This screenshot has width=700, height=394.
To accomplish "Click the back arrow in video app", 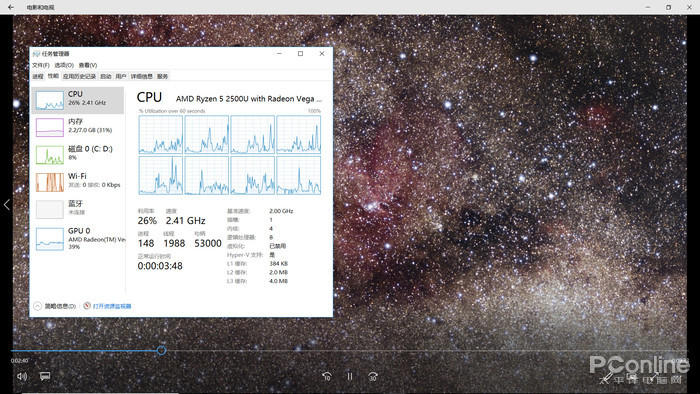I will pos(11,7).
